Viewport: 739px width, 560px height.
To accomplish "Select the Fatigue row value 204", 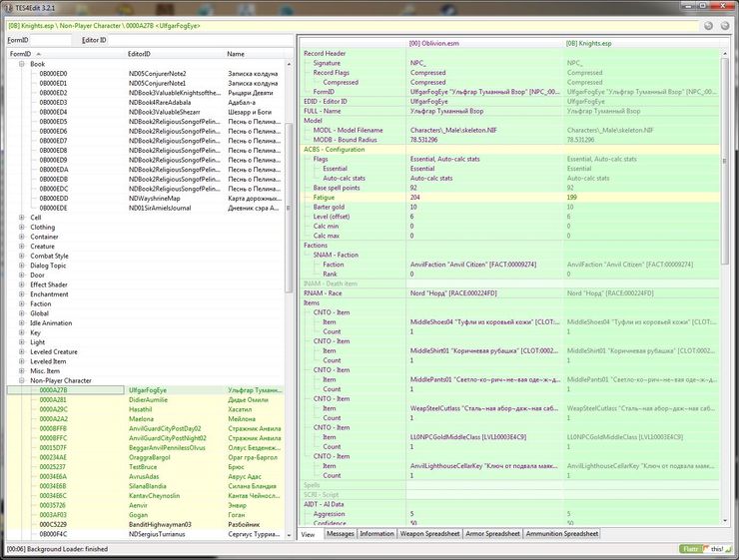I will click(415, 197).
